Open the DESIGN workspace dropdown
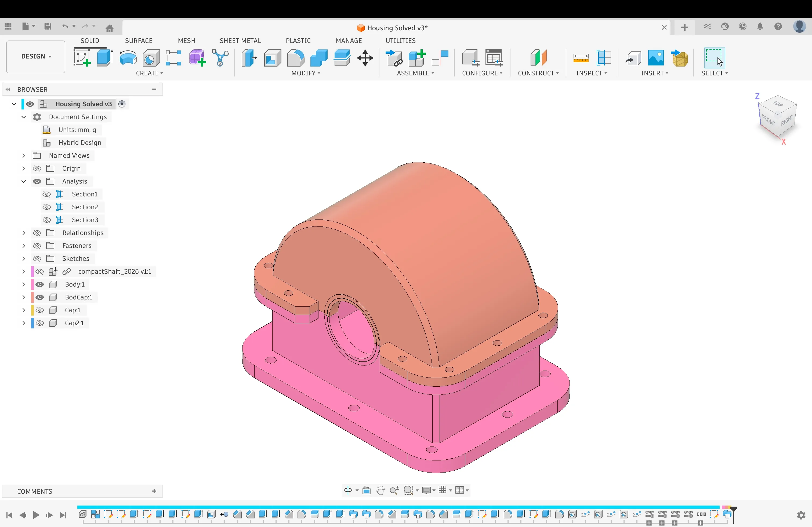The width and height of the screenshot is (812, 527). point(36,56)
